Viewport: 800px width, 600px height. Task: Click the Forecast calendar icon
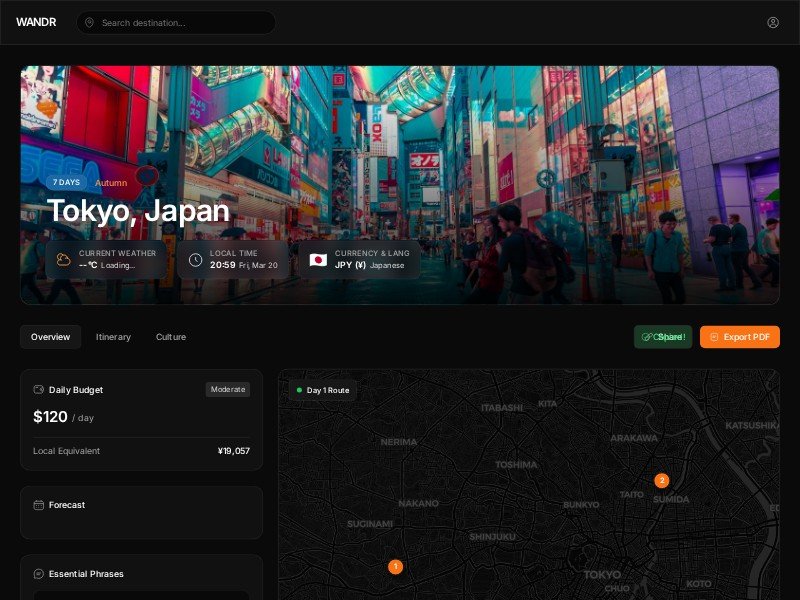pyautogui.click(x=39, y=505)
